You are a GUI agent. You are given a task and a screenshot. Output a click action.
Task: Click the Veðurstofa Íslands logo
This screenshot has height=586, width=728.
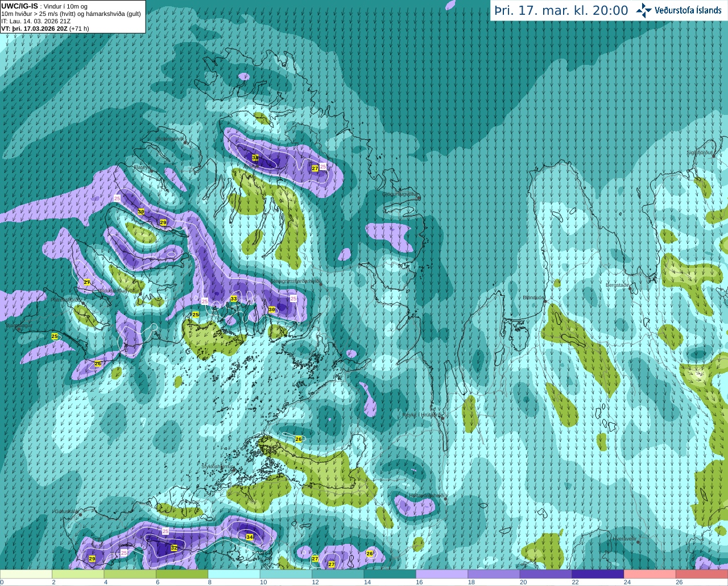(679, 10)
